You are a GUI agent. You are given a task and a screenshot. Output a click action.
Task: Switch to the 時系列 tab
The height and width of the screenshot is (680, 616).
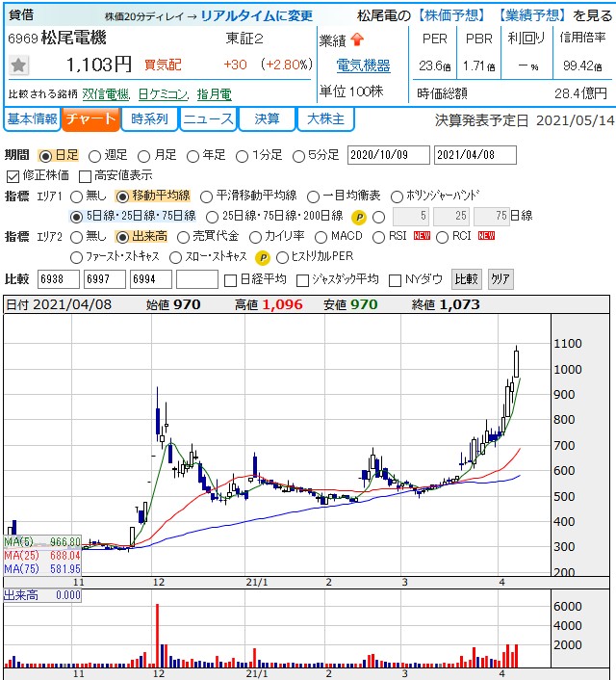click(149, 118)
